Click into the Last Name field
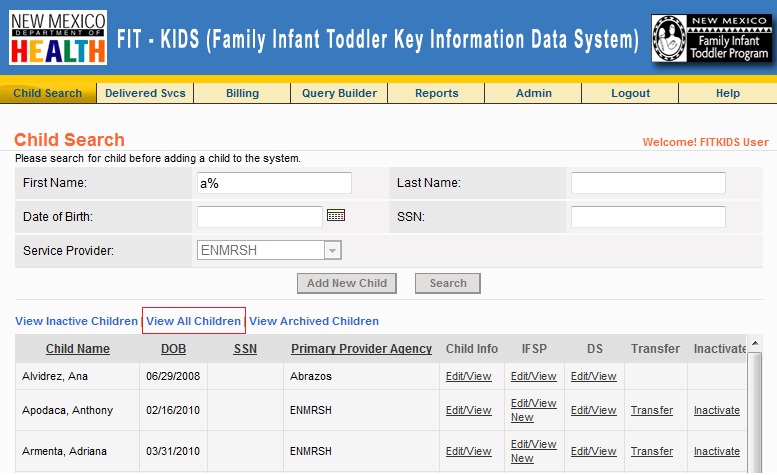The height and width of the screenshot is (475, 777). coord(648,183)
